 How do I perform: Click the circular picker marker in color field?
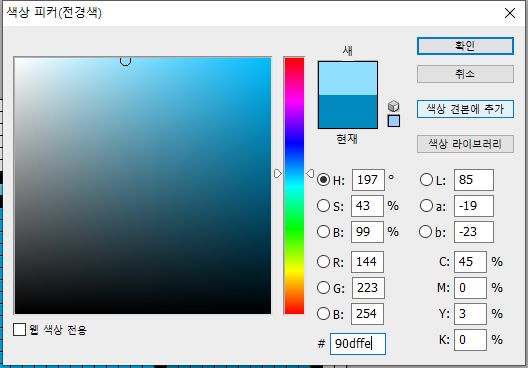pyautogui.click(x=125, y=61)
